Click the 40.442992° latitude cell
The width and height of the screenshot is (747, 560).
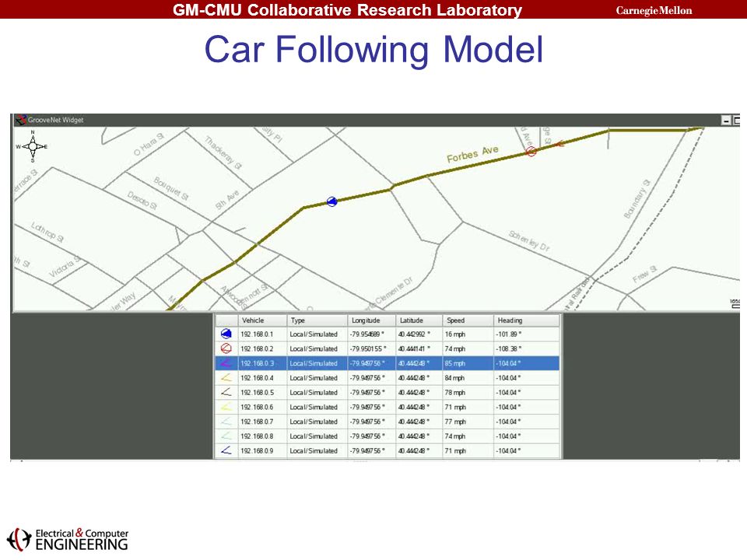419,334
